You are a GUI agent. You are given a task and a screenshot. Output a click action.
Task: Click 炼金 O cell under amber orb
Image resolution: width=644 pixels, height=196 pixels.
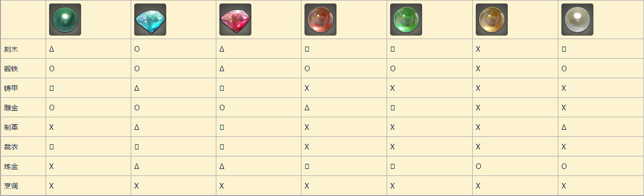point(478,166)
